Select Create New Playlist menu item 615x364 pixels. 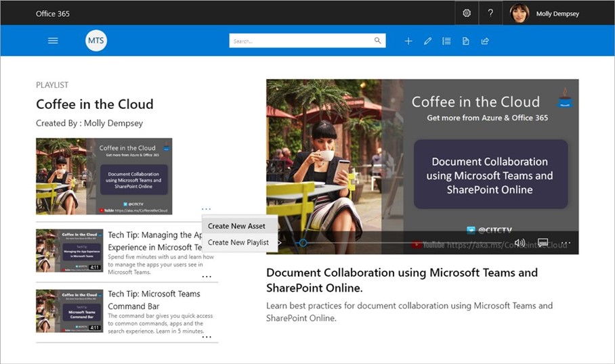click(x=240, y=242)
